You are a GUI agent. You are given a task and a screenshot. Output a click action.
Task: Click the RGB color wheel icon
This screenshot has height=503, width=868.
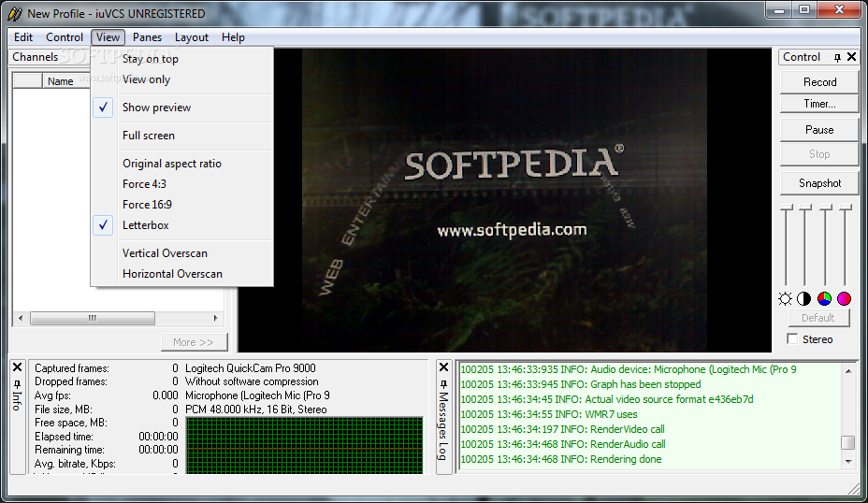click(824, 299)
